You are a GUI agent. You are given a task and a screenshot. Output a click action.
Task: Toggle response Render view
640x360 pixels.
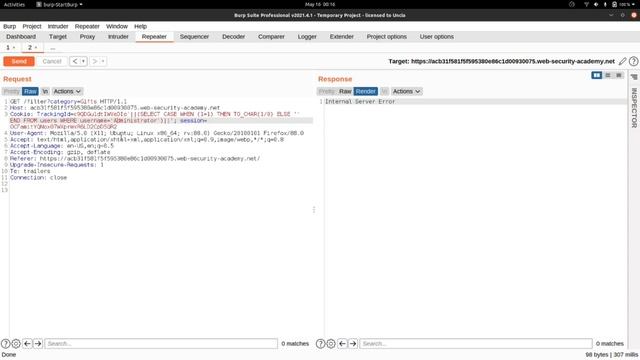coord(366,91)
